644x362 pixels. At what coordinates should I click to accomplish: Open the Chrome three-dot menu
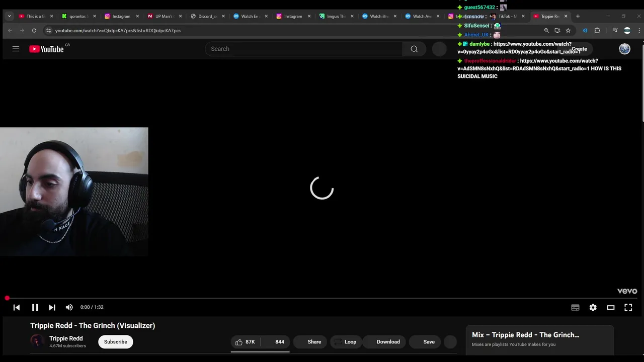[x=639, y=31]
